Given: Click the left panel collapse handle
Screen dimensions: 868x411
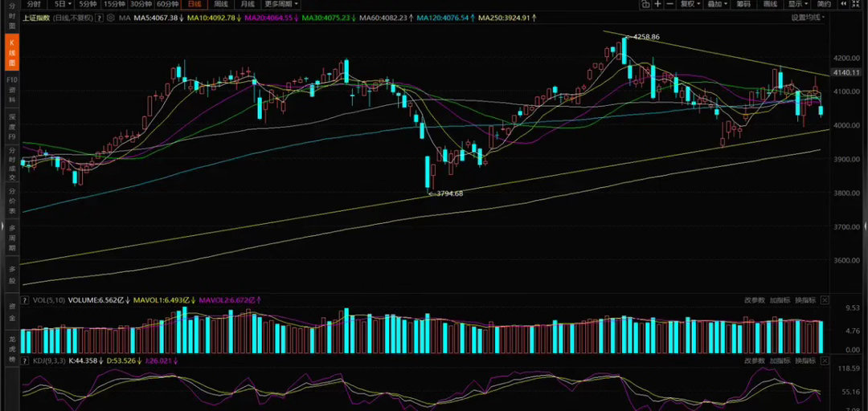Looking at the screenshot, I should click(x=2, y=227).
